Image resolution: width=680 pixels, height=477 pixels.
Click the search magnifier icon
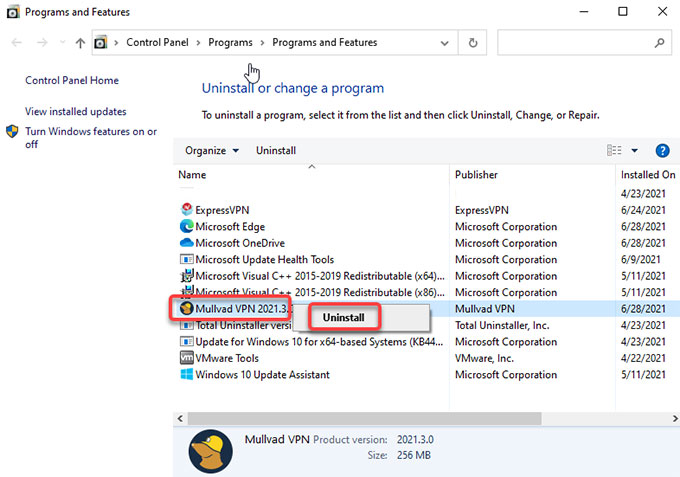[659, 42]
